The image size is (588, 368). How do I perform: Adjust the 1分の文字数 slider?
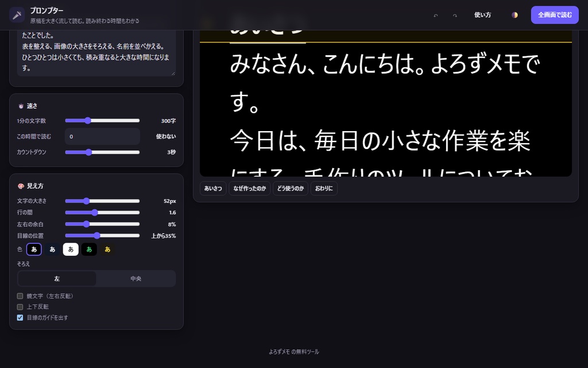point(102,121)
